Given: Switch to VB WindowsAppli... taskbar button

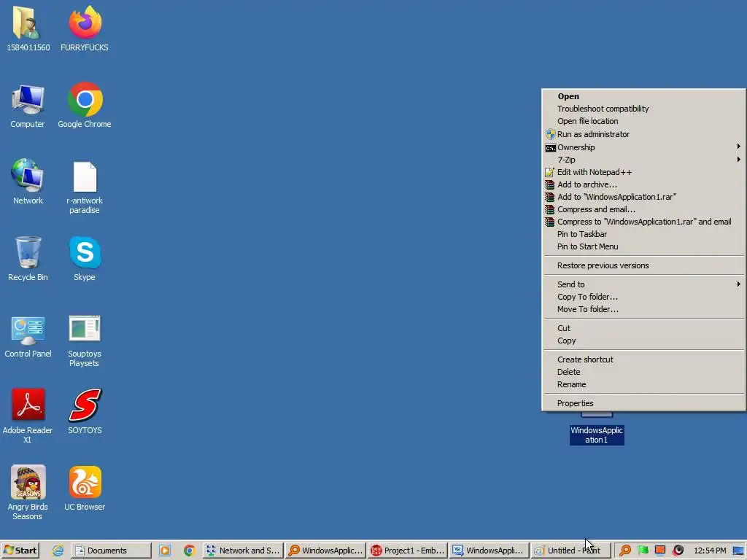Looking at the screenshot, I should (489, 551).
